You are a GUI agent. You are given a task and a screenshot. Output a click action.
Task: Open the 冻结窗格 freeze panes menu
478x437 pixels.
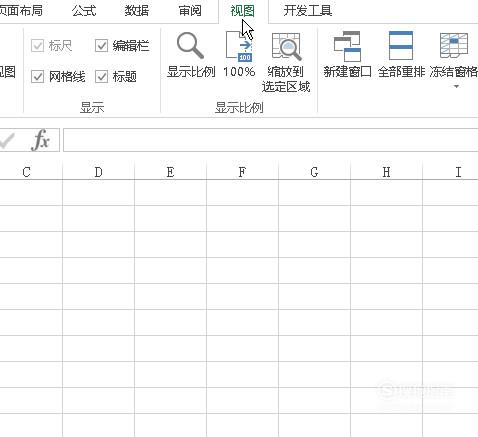point(454,60)
